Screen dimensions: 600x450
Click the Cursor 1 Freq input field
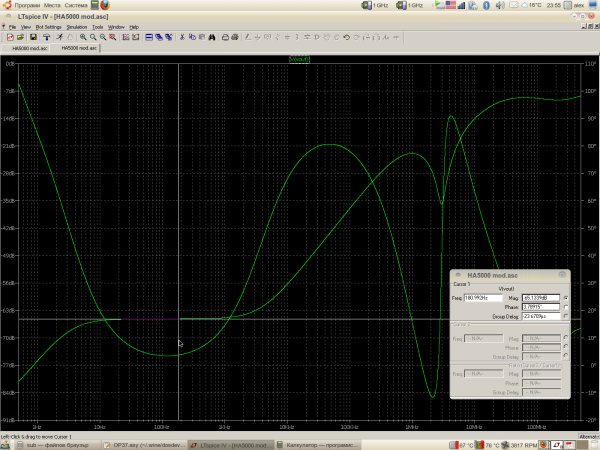coord(483,298)
